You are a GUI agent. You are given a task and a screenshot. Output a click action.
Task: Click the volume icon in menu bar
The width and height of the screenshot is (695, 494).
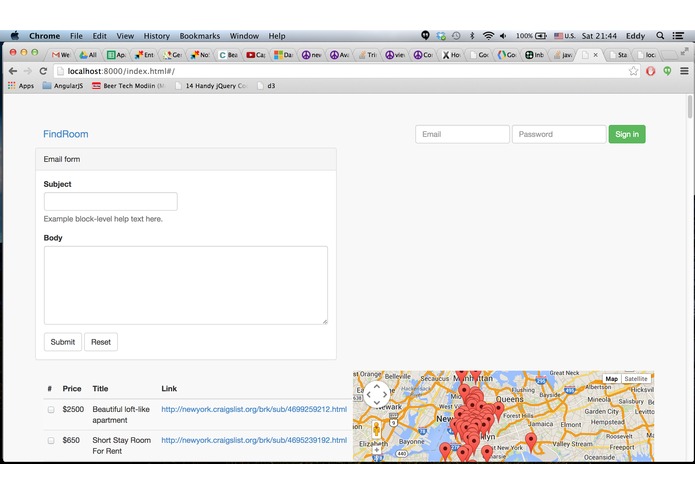pyautogui.click(x=503, y=36)
